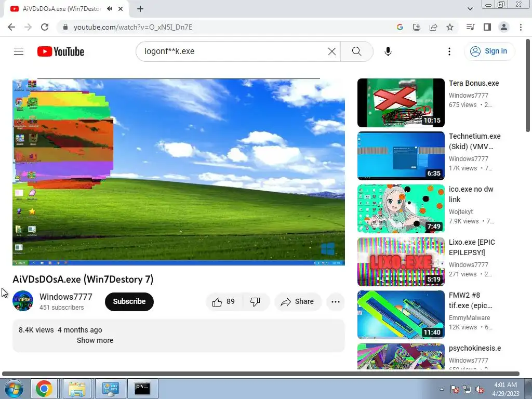Open Technetium.exe (Skid) title link
The width and height of the screenshot is (532, 399).
[x=475, y=141]
